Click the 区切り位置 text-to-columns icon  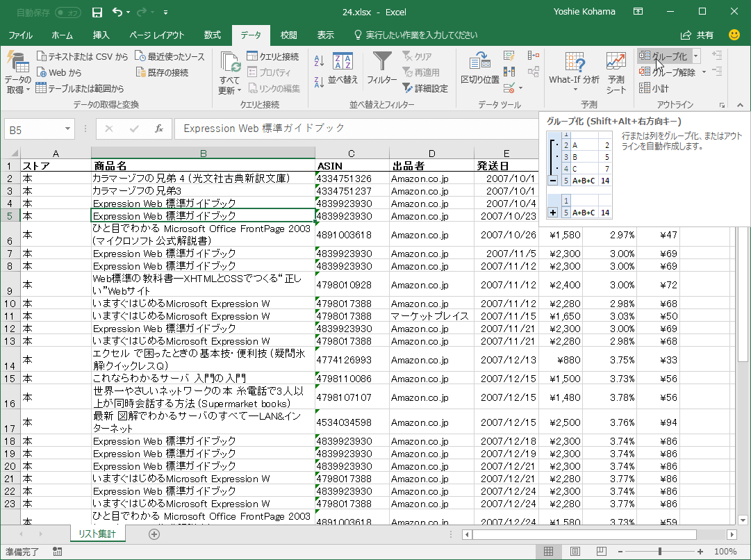tap(479, 64)
